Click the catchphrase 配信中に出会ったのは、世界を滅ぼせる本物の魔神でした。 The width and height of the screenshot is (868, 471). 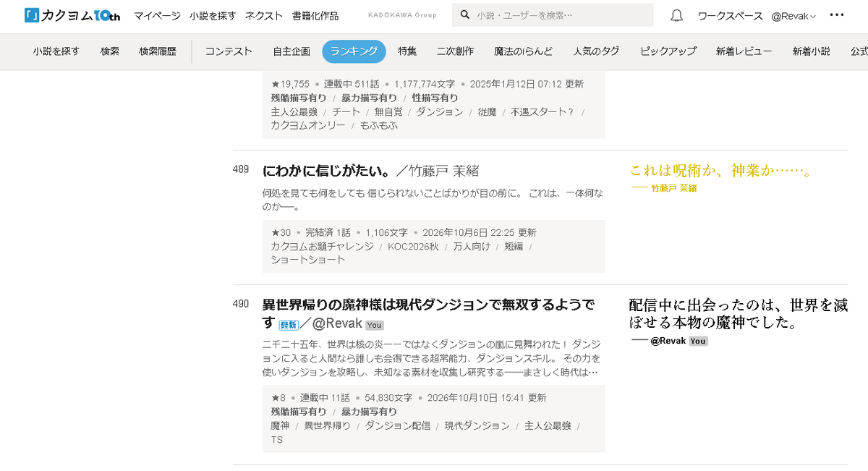(738, 314)
